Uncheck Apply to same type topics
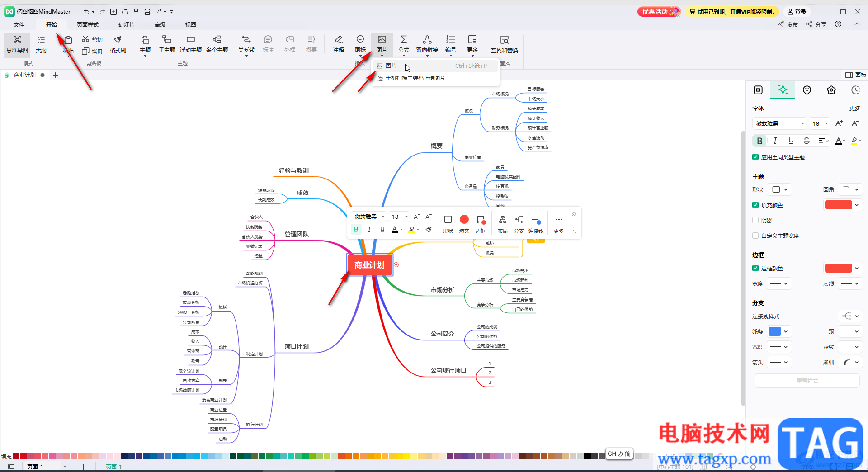The height and width of the screenshot is (472, 868). pos(755,157)
